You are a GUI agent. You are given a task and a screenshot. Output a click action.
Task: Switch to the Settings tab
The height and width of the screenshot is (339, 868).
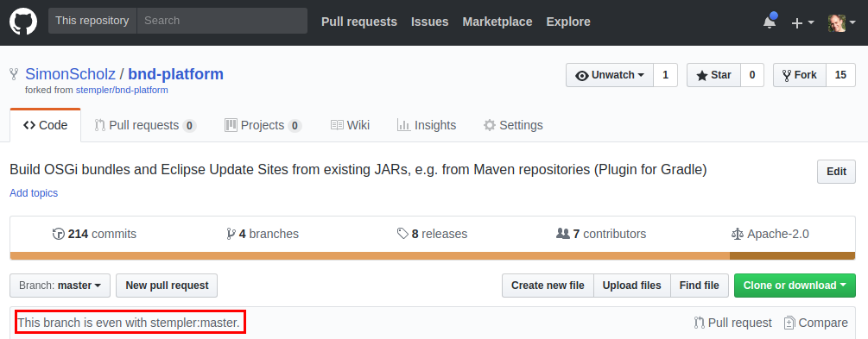[x=513, y=126]
